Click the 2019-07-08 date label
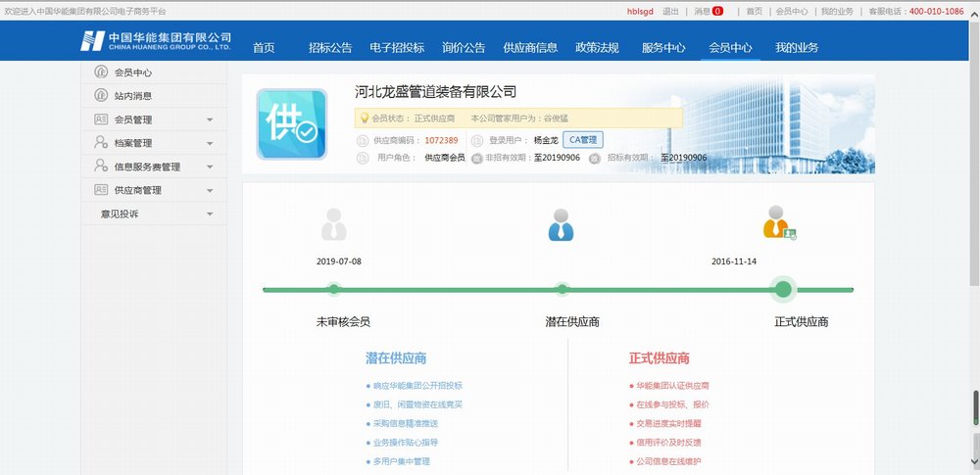Screen dimensions: 980x475 click(x=339, y=261)
